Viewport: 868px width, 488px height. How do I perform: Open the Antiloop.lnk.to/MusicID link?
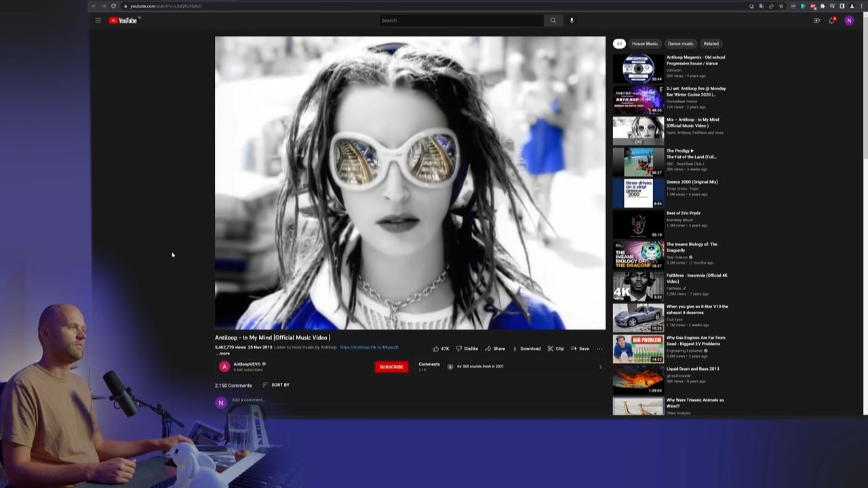tap(369, 348)
